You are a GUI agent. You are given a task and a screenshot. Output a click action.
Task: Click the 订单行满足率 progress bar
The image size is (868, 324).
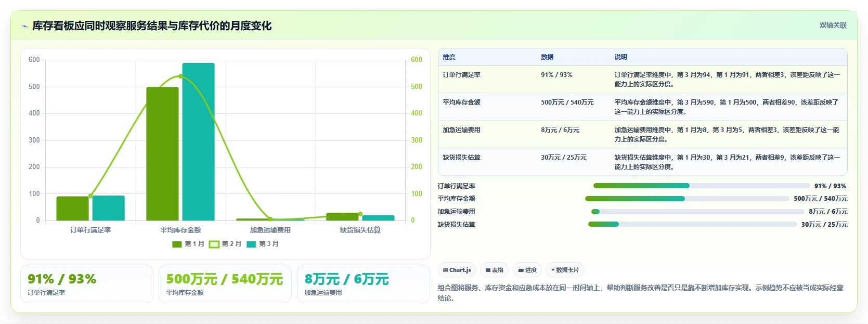pos(702,186)
